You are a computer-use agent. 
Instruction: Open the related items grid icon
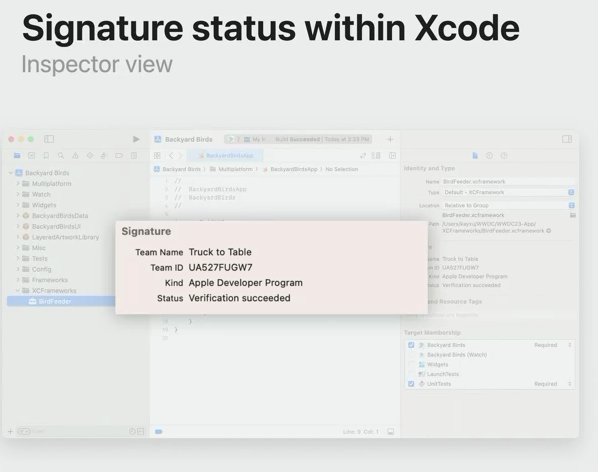(x=157, y=156)
